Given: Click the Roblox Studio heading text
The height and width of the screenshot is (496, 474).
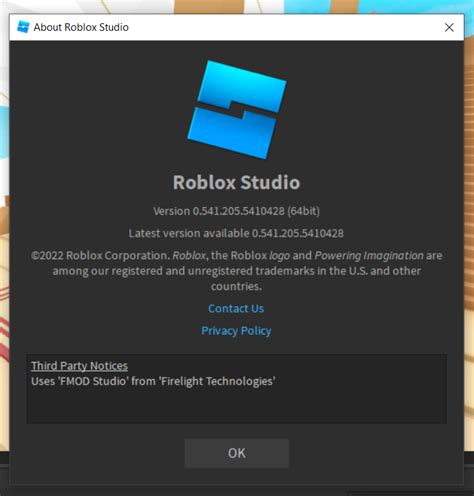Looking at the screenshot, I should (x=236, y=183).
